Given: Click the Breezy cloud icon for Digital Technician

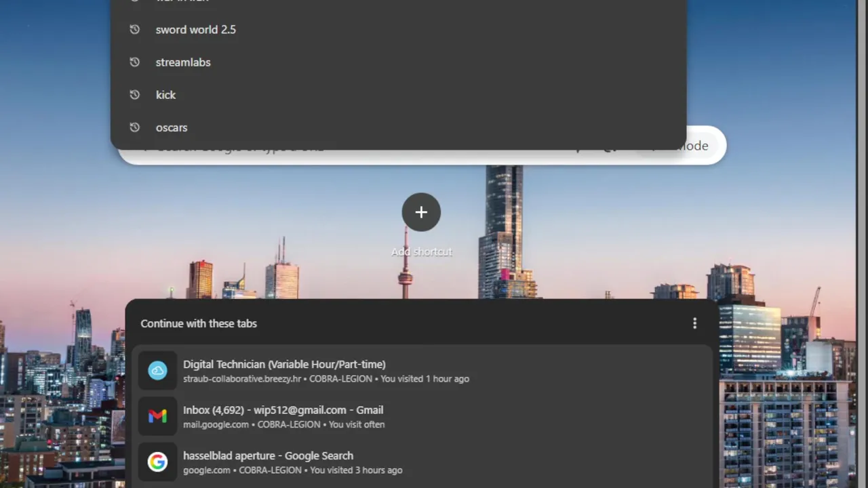Looking at the screenshot, I should [x=157, y=371].
